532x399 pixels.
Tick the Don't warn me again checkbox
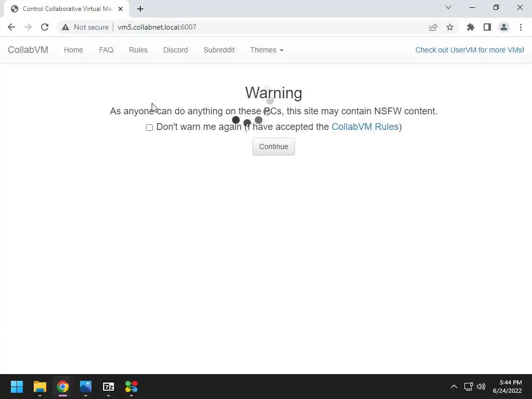[x=149, y=128]
